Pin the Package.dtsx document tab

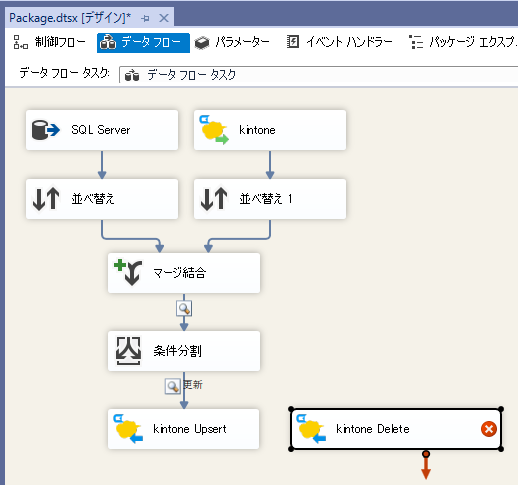(145, 18)
